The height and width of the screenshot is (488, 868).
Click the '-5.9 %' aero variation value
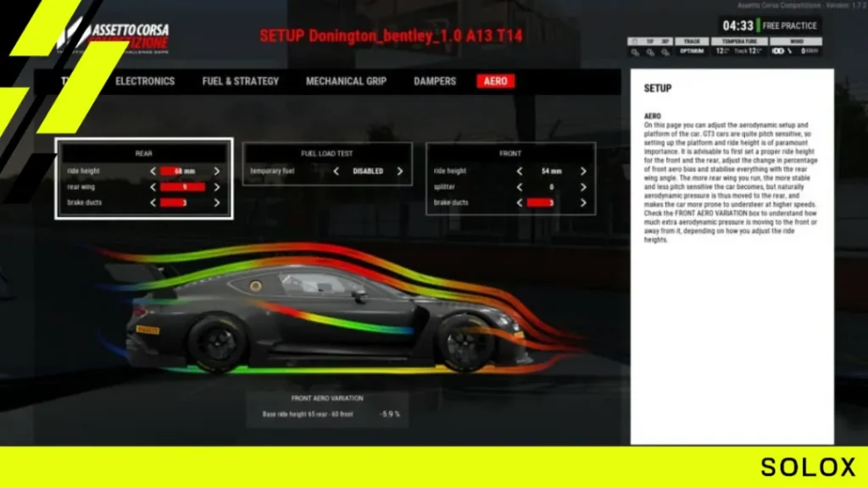(x=390, y=413)
